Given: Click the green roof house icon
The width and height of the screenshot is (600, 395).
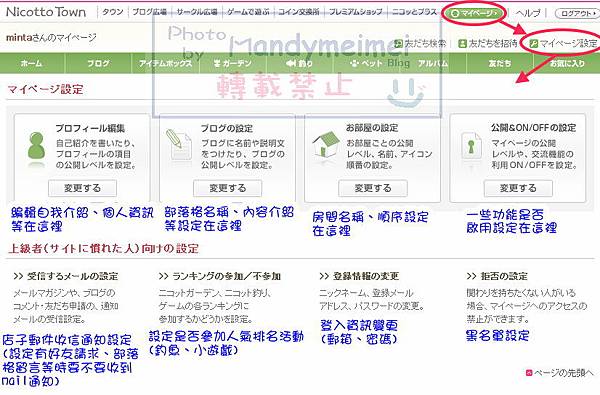Looking at the screenshot, I should click(326, 145).
